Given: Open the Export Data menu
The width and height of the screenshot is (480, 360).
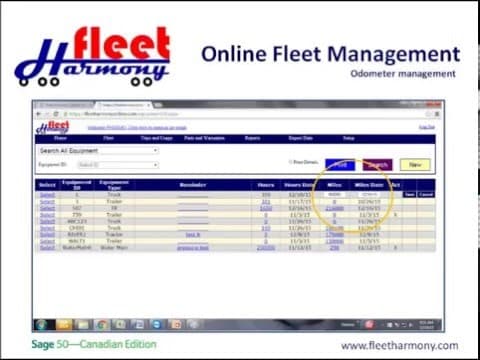Looking at the screenshot, I should point(301,138).
